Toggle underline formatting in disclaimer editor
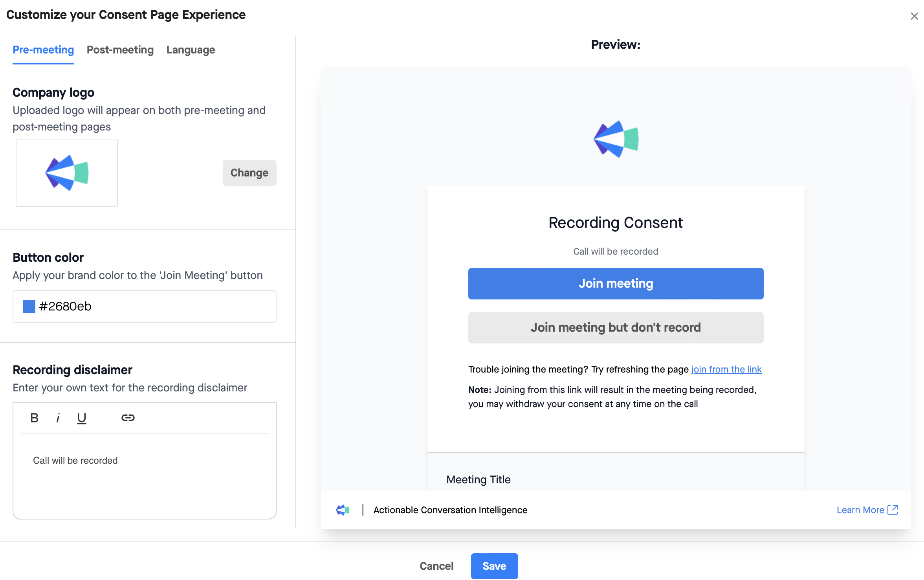The height and width of the screenshot is (580, 924). tap(81, 418)
